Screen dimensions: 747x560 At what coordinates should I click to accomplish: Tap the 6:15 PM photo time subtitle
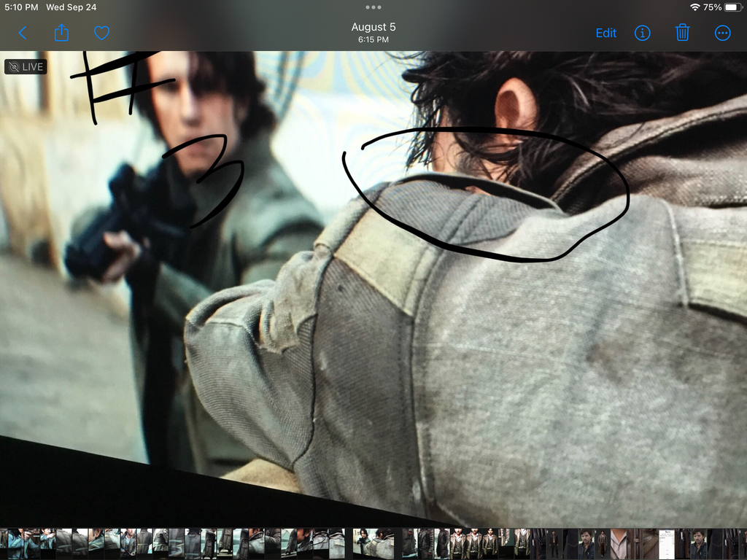point(373,40)
